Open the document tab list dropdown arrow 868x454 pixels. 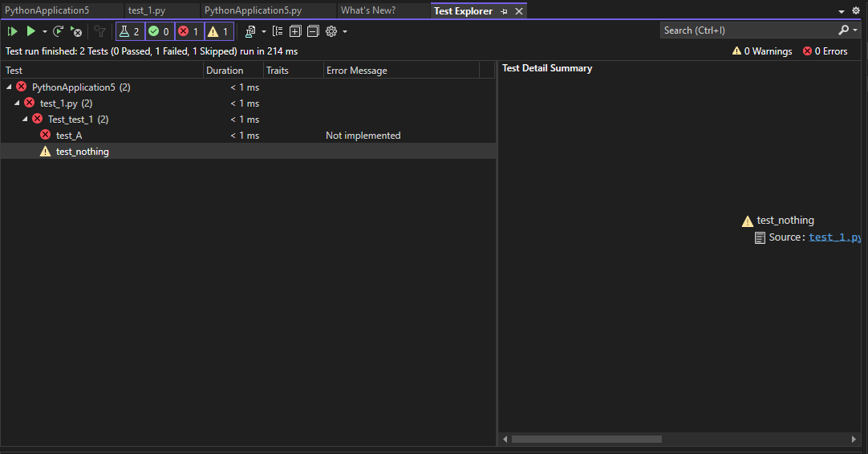842,11
